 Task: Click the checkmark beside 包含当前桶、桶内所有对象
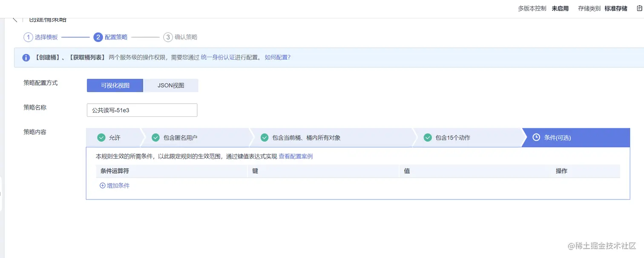pyautogui.click(x=264, y=138)
